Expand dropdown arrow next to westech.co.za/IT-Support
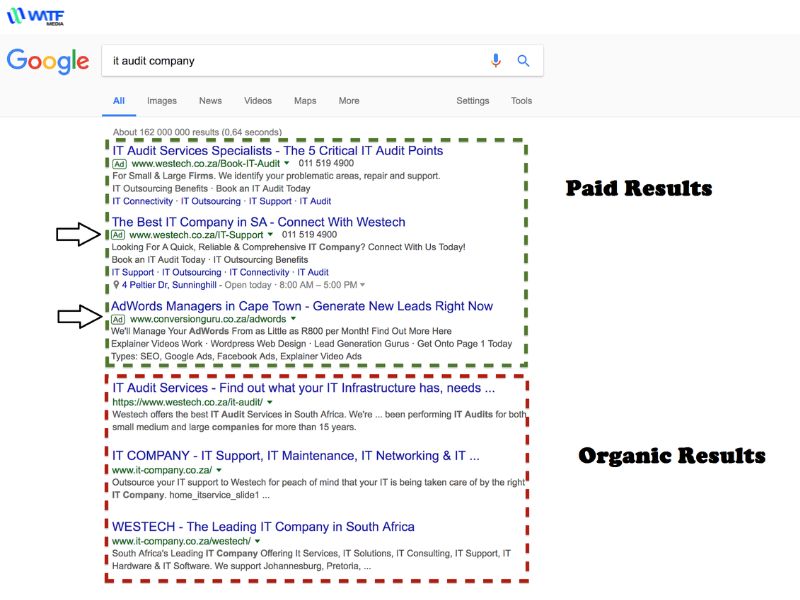The height and width of the screenshot is (600, 800). [270, 235]
